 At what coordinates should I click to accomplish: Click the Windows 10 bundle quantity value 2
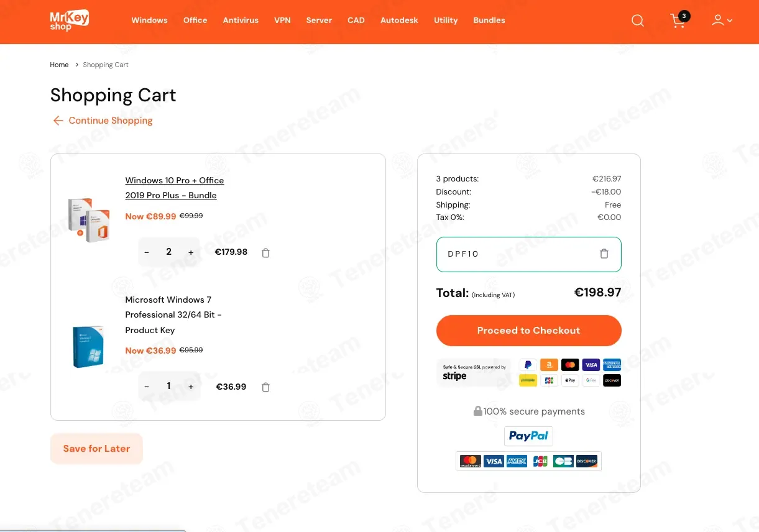(168, 252)
